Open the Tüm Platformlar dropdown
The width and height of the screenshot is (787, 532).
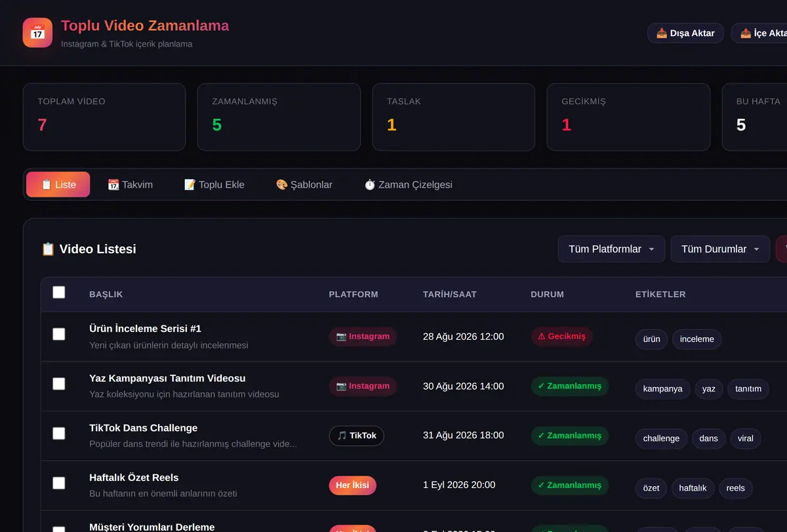click(x=611, y=249)
